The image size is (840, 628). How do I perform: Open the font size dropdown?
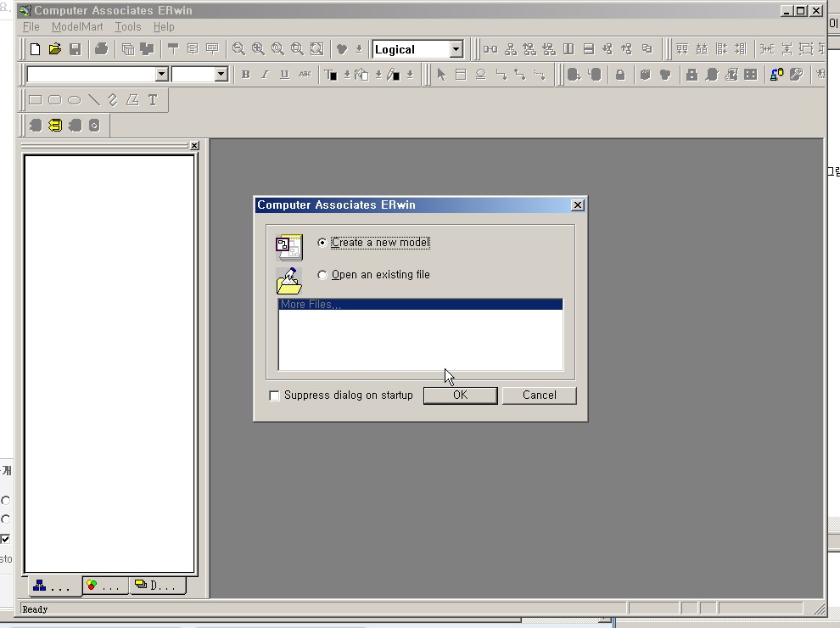(x=221, y=75)
